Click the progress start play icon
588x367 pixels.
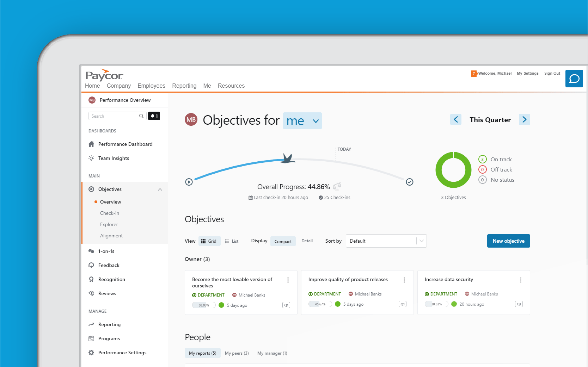(189, 182)
